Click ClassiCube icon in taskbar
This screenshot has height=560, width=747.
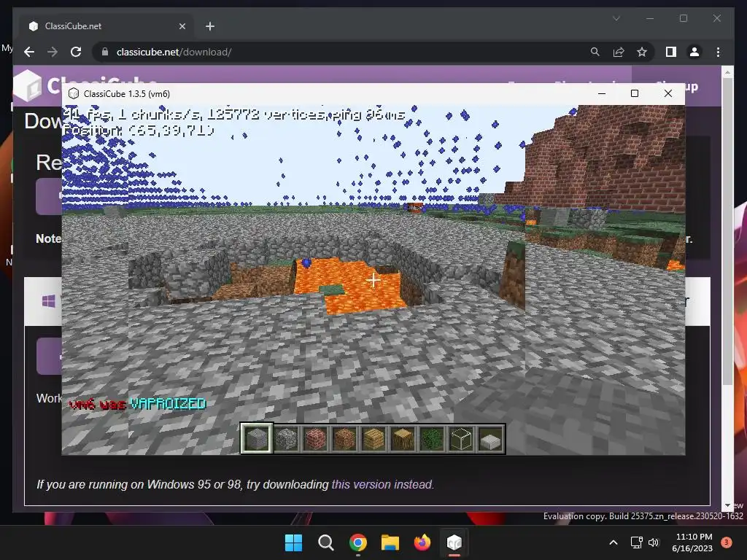click(454, 542)
